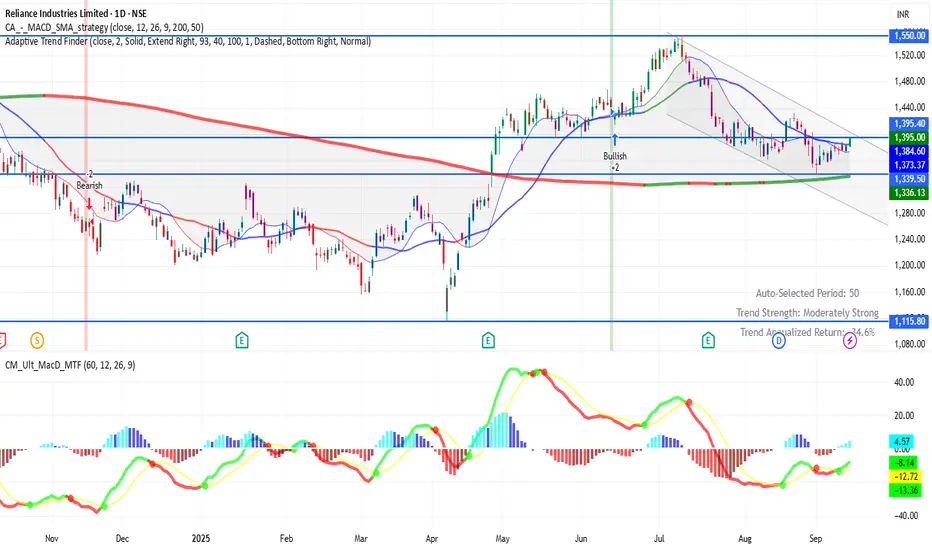Select the Adaptive Trend Finder indicator legend
Viewport: 932px width, 550px height.
(x=188, y=41)
